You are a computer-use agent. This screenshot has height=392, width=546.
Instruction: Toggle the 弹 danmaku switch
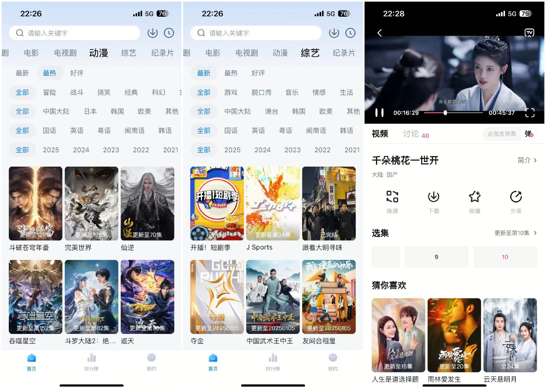click(x=527, y=134)
